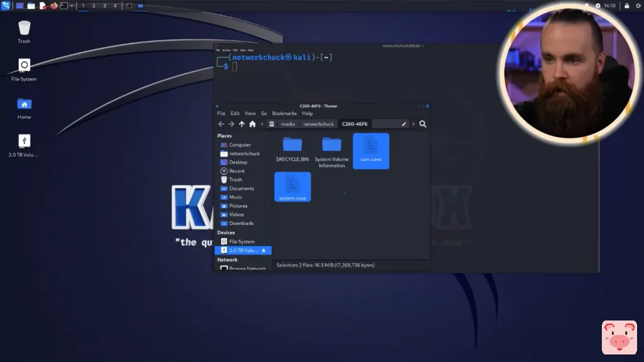644x362 pixels.
Task: Launch file manager from the top panel
Action: click(31, 6)
